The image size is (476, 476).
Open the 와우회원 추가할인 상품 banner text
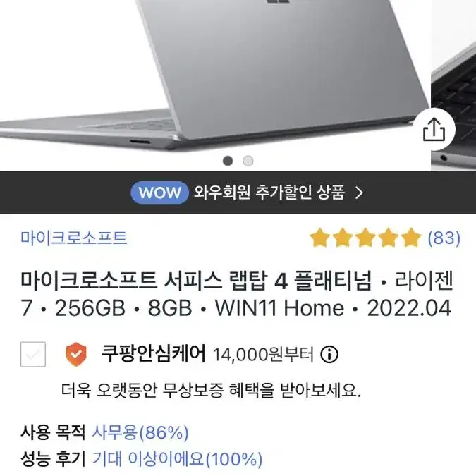269,192
